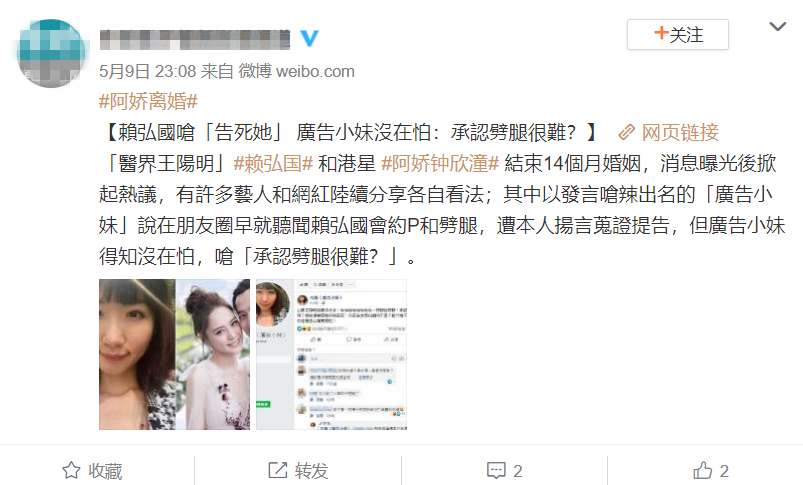Click the paperclip link icon
This screenshot has width=803, height=485.
point(627,133)
